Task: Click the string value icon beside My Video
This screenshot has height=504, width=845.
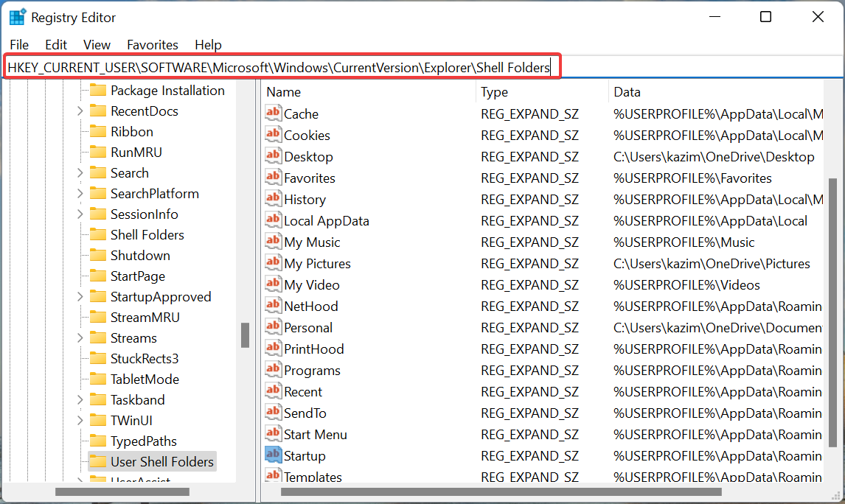Action: tap(274, 284)
